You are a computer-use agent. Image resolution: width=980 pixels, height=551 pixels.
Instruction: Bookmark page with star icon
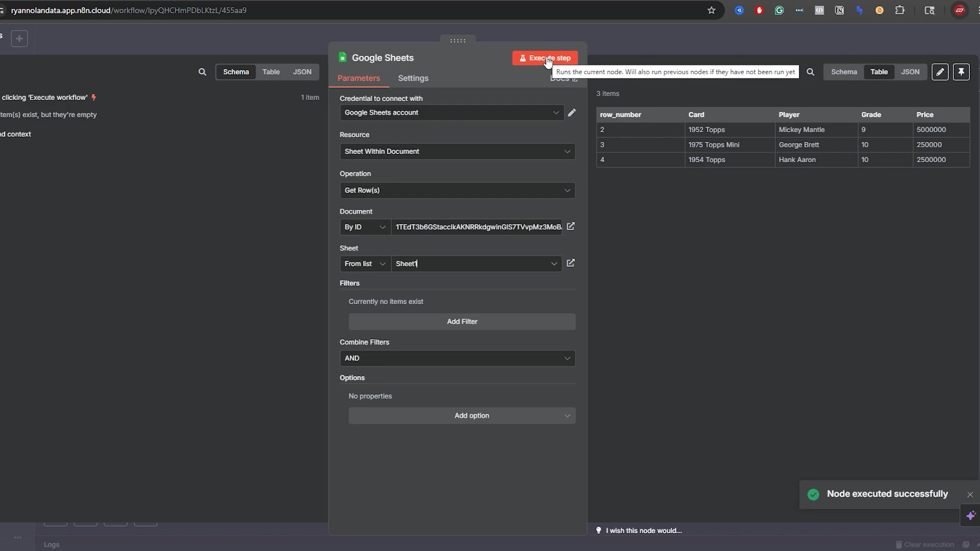[711, 10]
